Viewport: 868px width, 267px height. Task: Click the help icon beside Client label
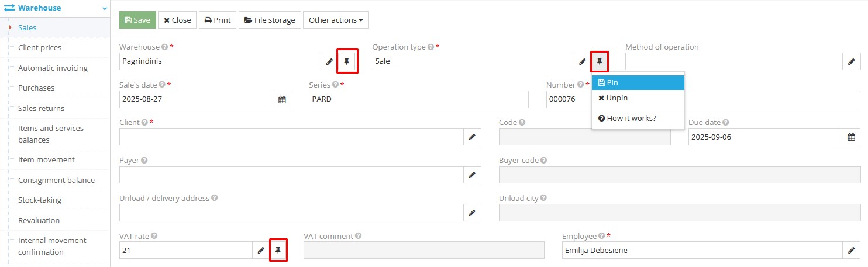click(x=144, y=123)
